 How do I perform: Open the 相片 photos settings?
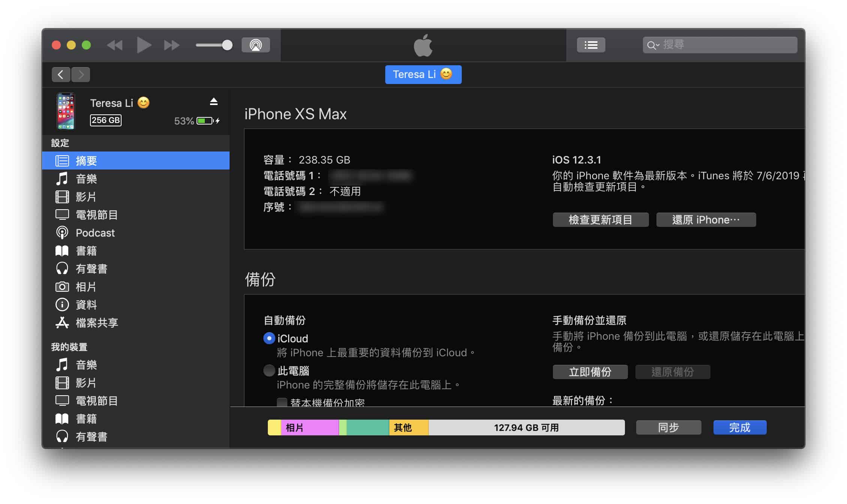pyautogui.click(x=136, y=286)
